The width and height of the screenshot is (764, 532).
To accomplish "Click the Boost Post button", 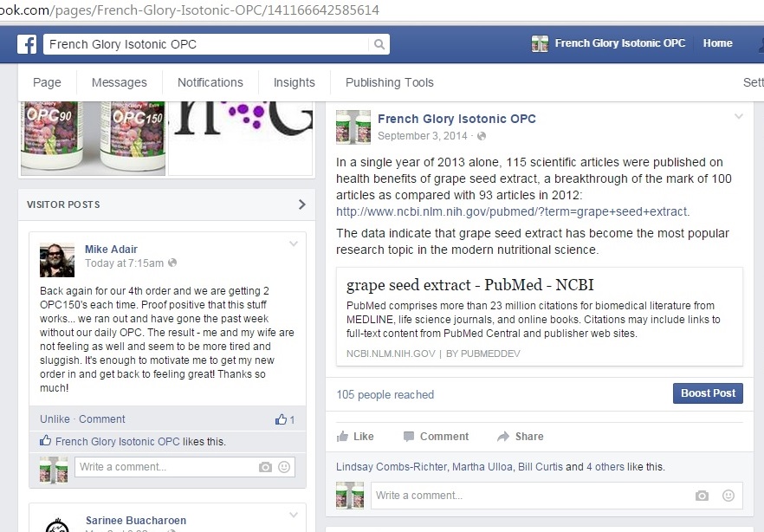I will (x=708, y=393).
